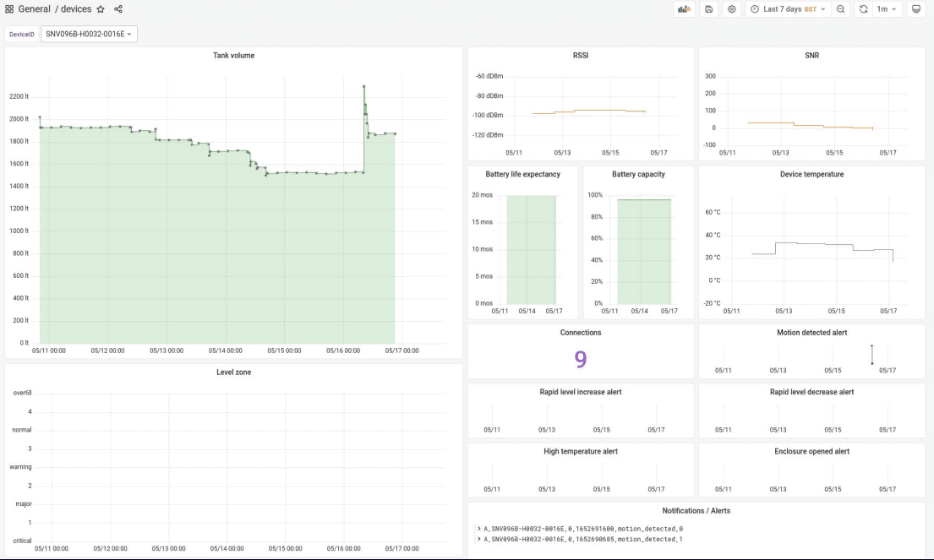Image resolution: width=934 pixels, height=560 pixels.
Task: Open the Last 7 days time picker
Action: coord(786,9)
